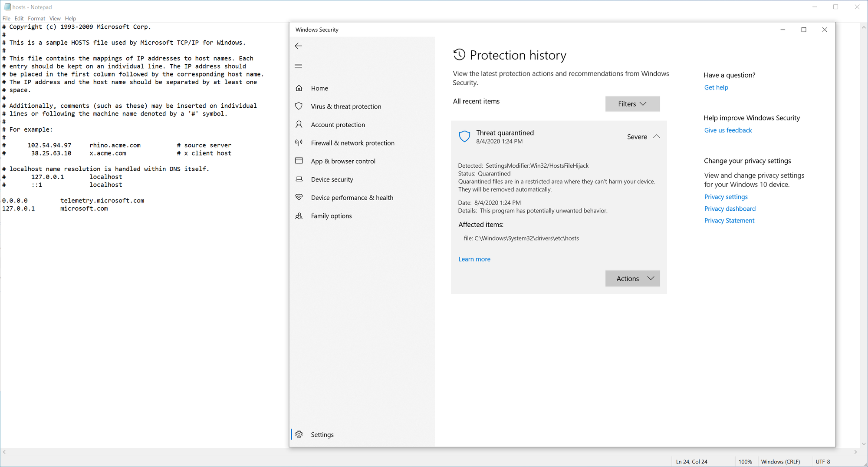Click the Device performance & health heart icon
The image size is (868, 467).
pos(299,198)
